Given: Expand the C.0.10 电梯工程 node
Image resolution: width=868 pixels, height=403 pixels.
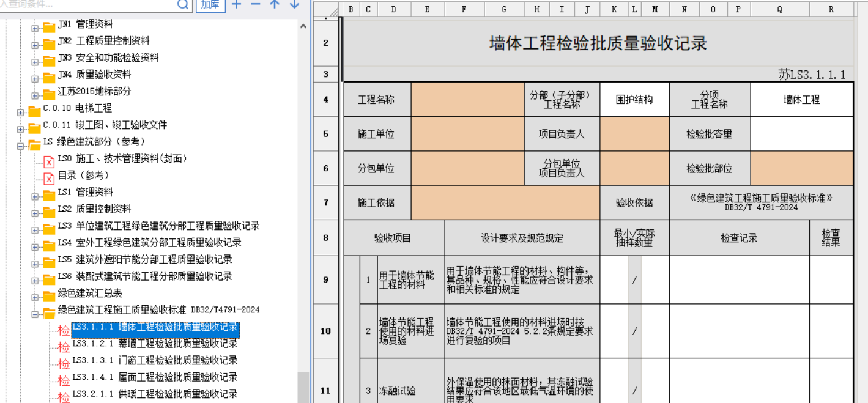Looking at the screenshot, I should point(20,113).
